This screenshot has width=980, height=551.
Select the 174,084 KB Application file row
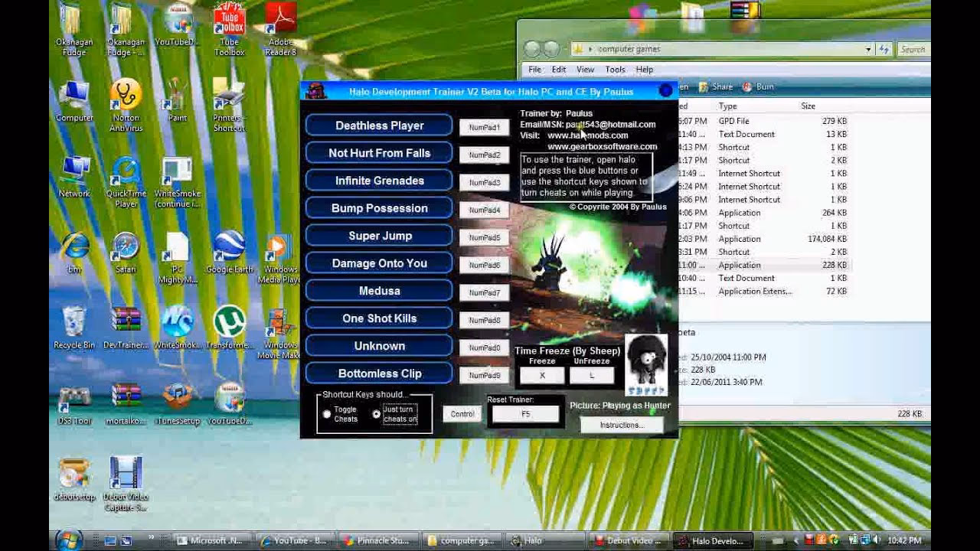point(763,239)
